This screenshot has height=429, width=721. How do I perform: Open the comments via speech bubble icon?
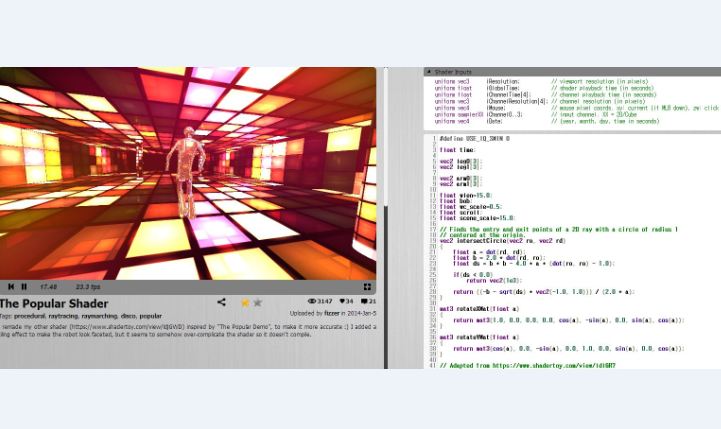coord(364,301)
